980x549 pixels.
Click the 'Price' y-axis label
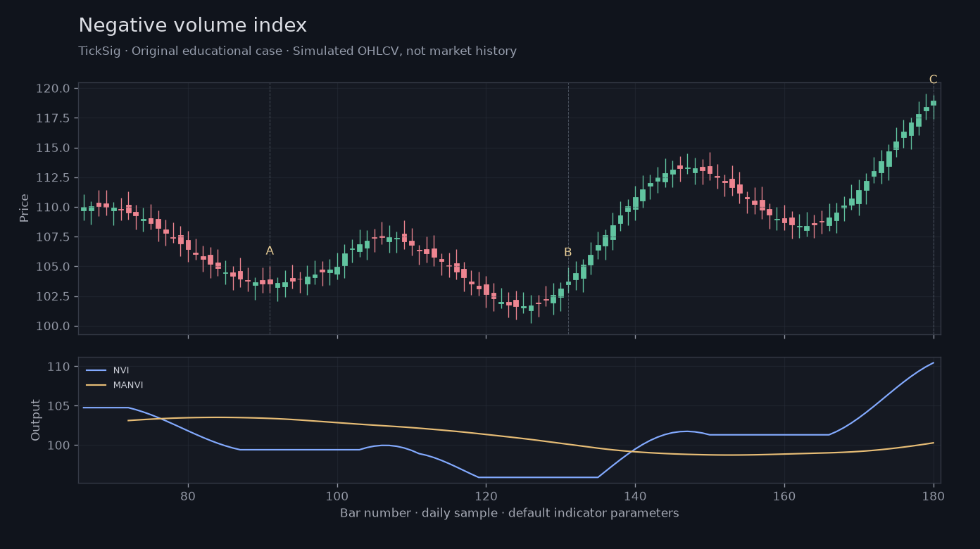pos(25,208)
